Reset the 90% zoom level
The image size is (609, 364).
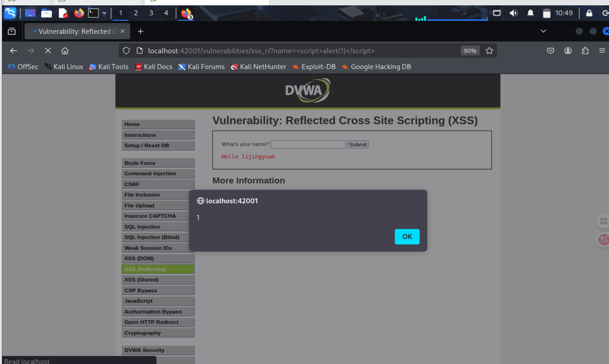point(470,51)
